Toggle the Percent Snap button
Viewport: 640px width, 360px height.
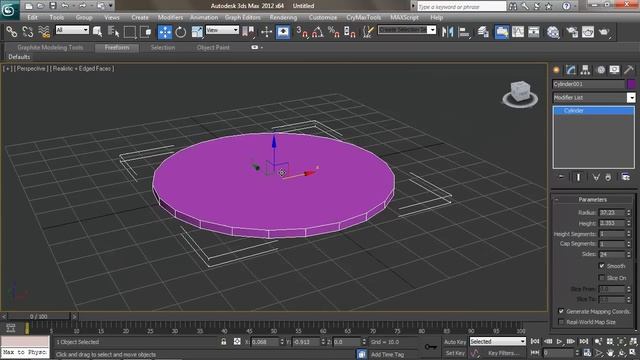click(x=334, y=31)
